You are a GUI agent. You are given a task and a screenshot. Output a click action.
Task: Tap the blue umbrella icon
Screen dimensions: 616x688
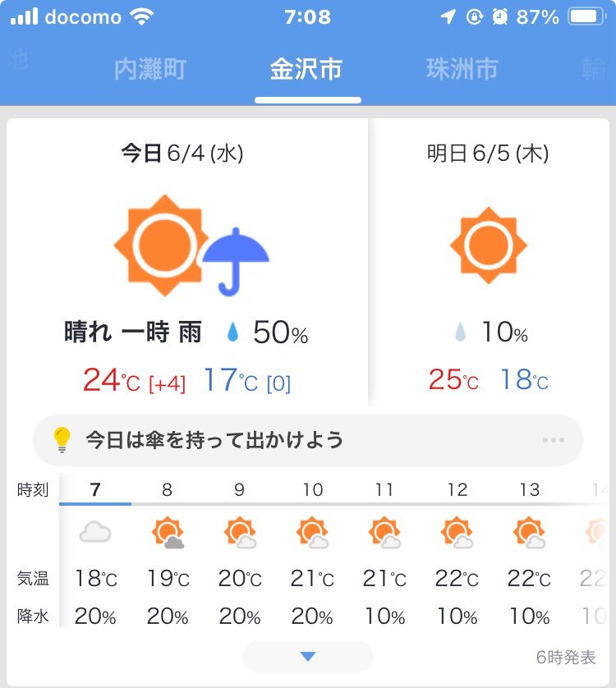(236, 262)
